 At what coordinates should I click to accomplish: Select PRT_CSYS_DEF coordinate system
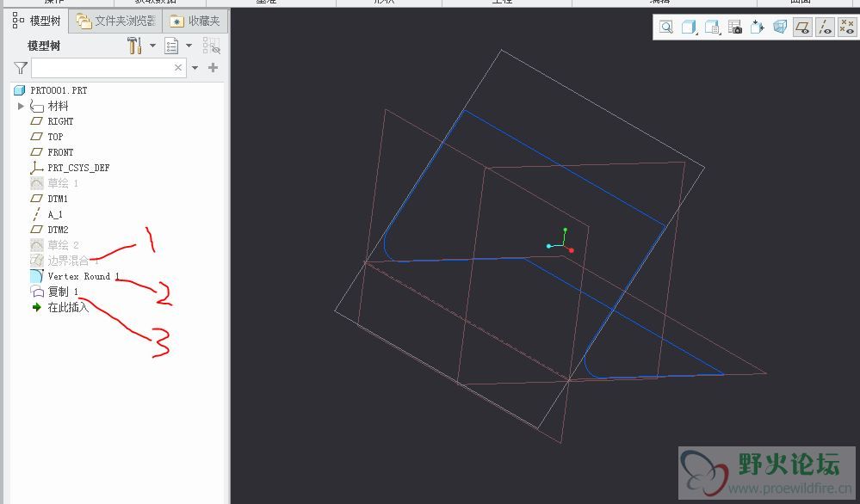tap(78, 168)
